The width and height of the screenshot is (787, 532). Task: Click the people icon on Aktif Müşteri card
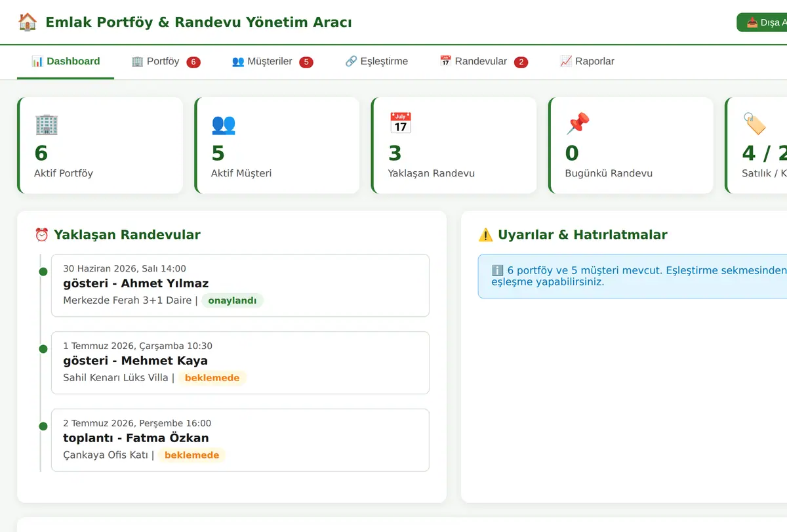224,124
